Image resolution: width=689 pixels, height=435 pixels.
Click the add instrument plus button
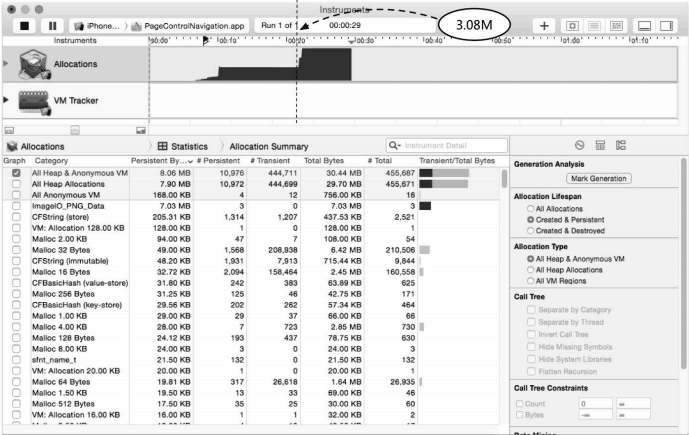(x=544, y=24)
